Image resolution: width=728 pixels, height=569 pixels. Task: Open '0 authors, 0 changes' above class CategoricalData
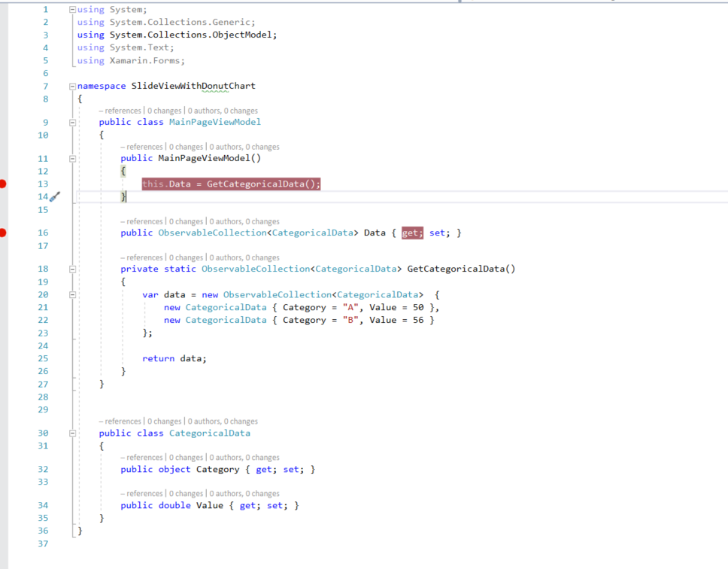(x=223, y=421)
